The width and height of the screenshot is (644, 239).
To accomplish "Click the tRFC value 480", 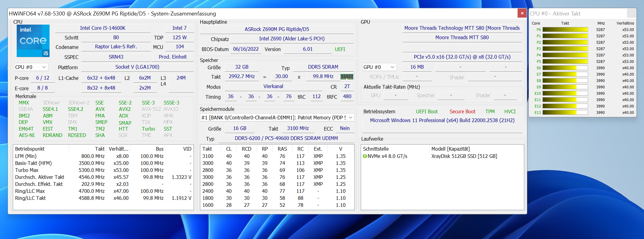I will click(x=347, y=97).
